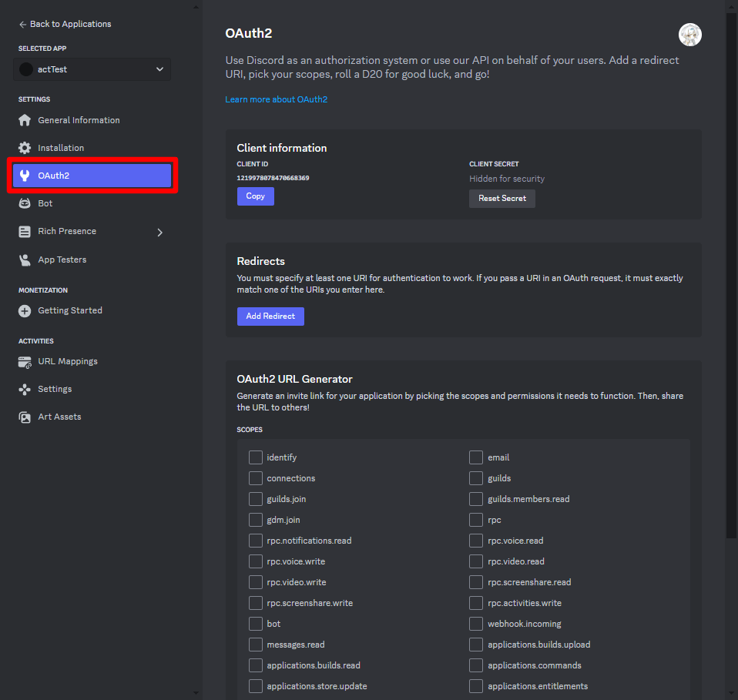The height and width of the screenshot is (700, 738).
Task: Expand the Rich Presence submenu chevron
Action: coord(160,233)
